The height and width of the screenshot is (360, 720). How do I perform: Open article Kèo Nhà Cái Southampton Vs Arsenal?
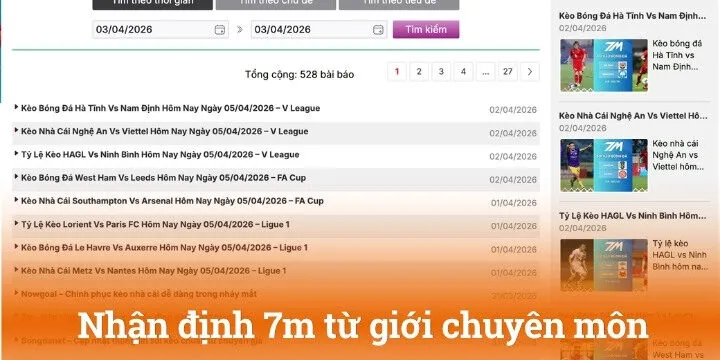tap(172, 201)
